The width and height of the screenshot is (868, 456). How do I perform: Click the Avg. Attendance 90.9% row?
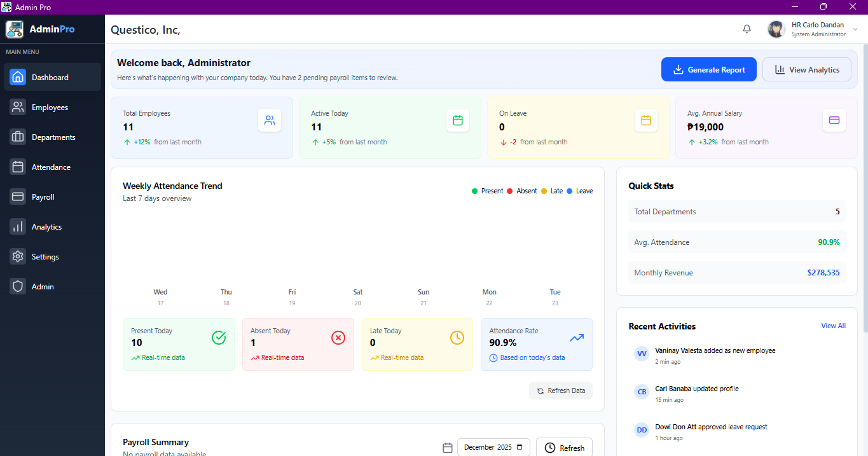[x=737, y=242]
